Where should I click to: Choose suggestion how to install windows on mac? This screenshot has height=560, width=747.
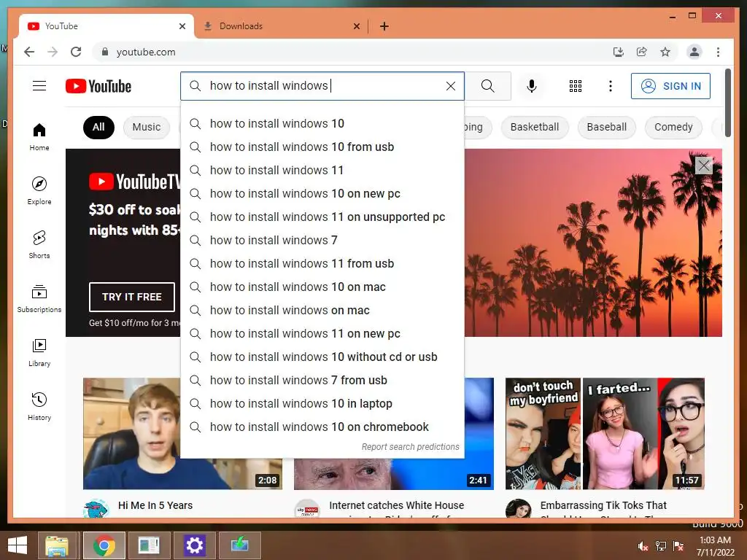(322, 311)
